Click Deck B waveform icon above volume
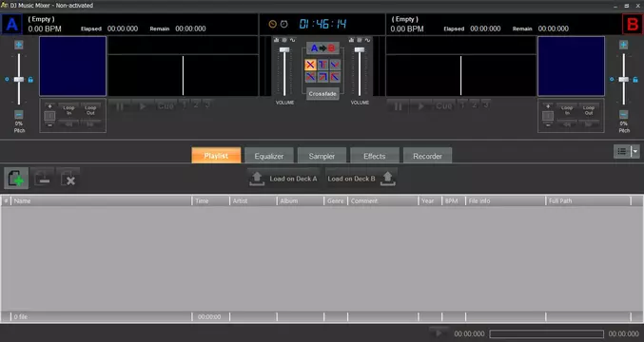Screen dimensions: 644x342 pos(367,40)
